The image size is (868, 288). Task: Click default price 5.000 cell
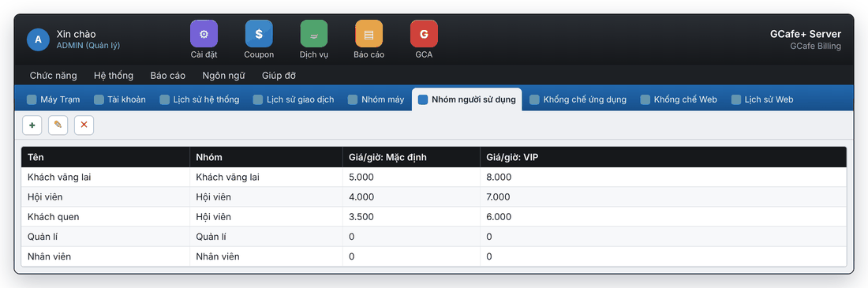411,178
